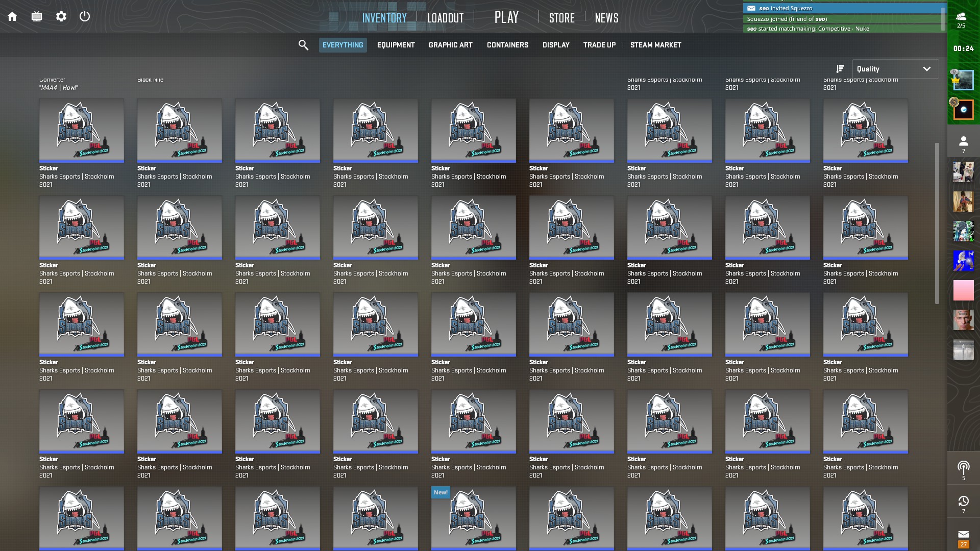This screenshot has width=980, height=551.
Task: Open the friends list icon showing 7
Action: [963, 144]
